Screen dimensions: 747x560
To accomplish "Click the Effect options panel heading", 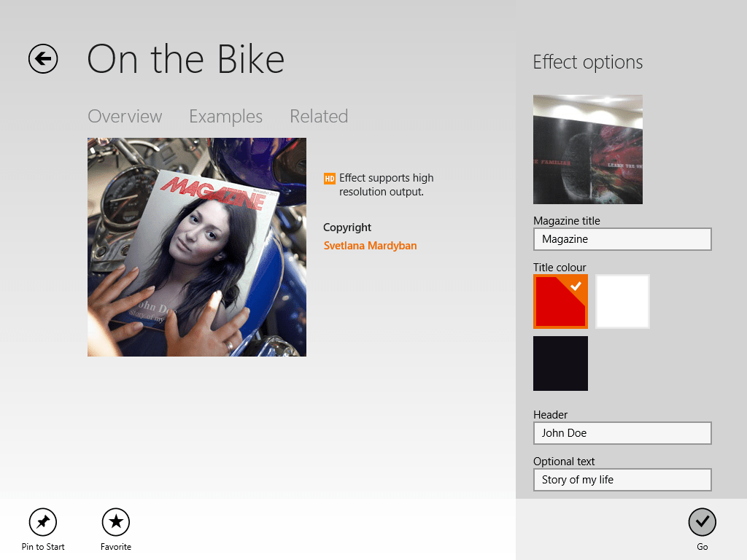I will (x=588, y=63).
